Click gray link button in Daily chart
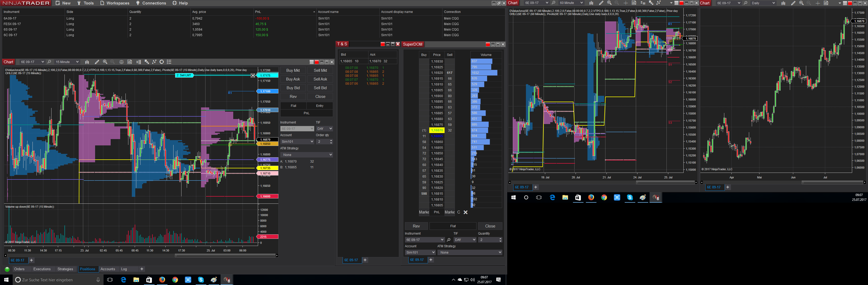868x285 pixels. point(845,3)
